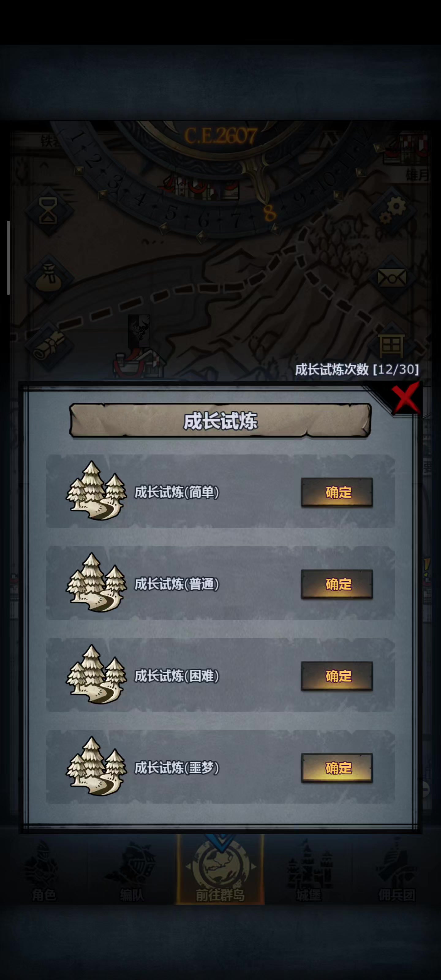Click the pine tree icon for 简单 trial
The image size is (441, 980).
tap(96, 490)
